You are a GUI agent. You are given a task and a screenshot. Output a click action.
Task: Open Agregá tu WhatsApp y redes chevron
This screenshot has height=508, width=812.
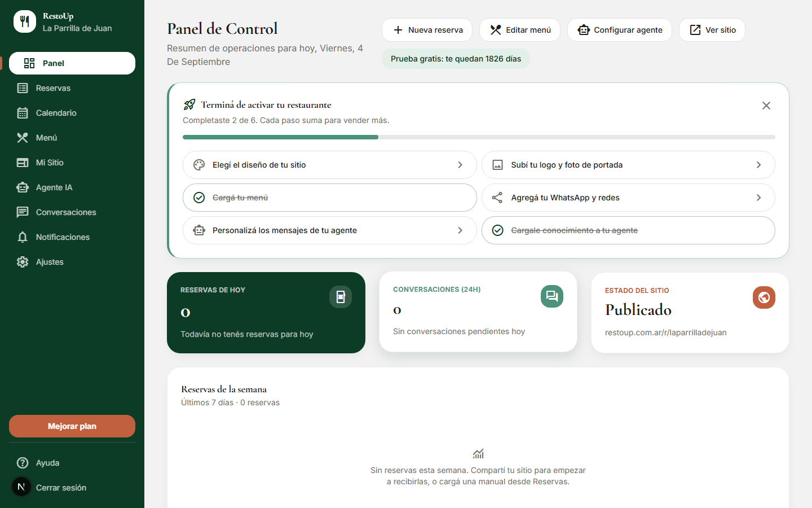[758, 198]
